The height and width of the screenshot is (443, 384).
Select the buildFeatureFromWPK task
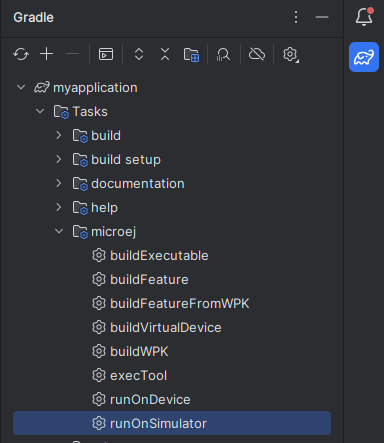[180, 304]
